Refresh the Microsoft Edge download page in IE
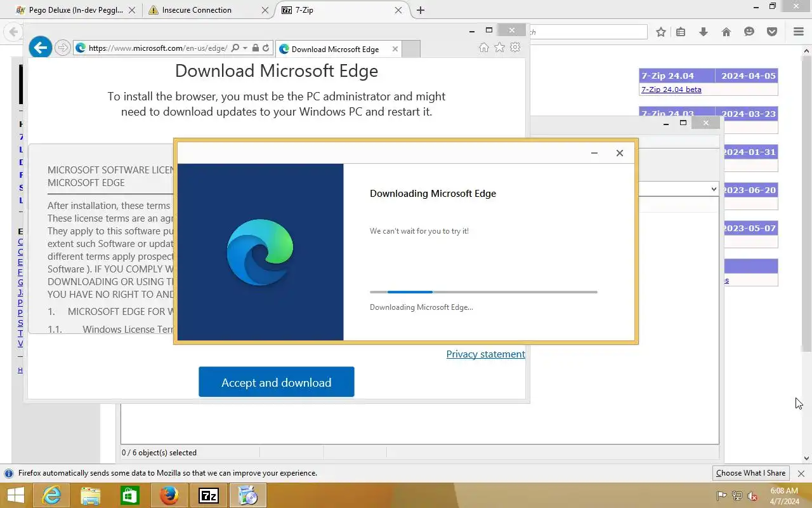This screenshot has height=508, width=812. click(x=266, y=48)
